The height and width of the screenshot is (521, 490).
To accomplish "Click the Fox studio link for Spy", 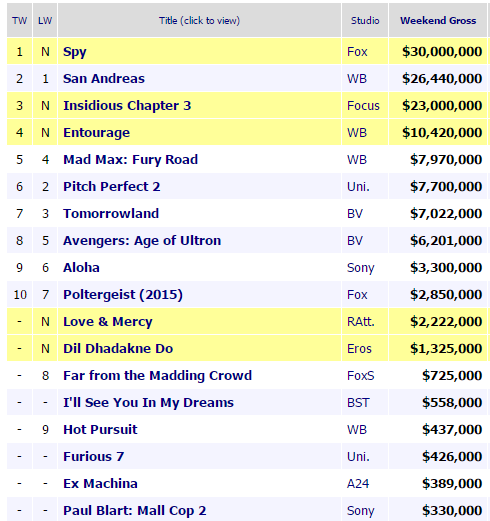I will (x=357, y=52).
